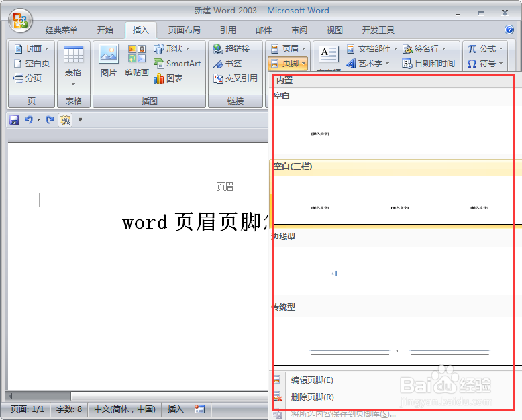
Task: Click the horizontal scrollbar left arrow
Action: tap(11, 396)
